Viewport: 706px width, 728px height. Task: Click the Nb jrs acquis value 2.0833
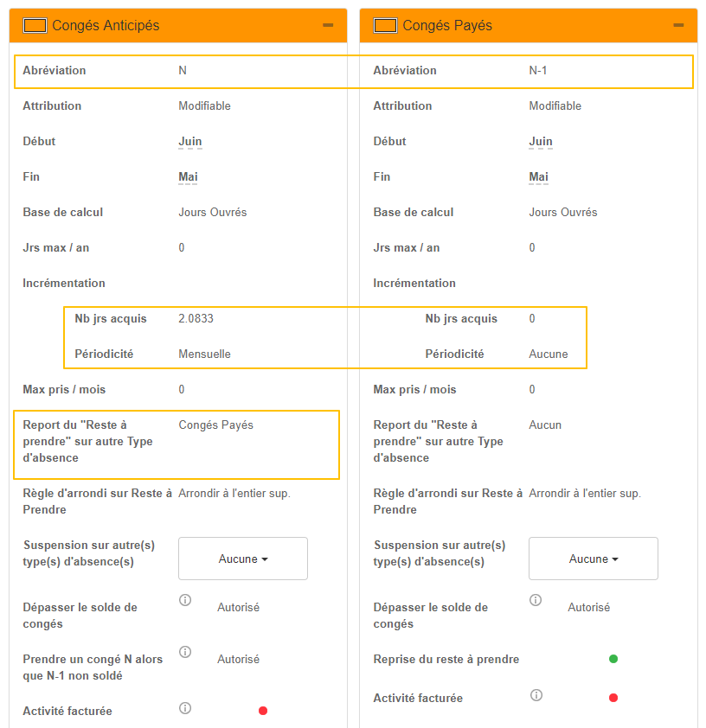click(196, 318)
